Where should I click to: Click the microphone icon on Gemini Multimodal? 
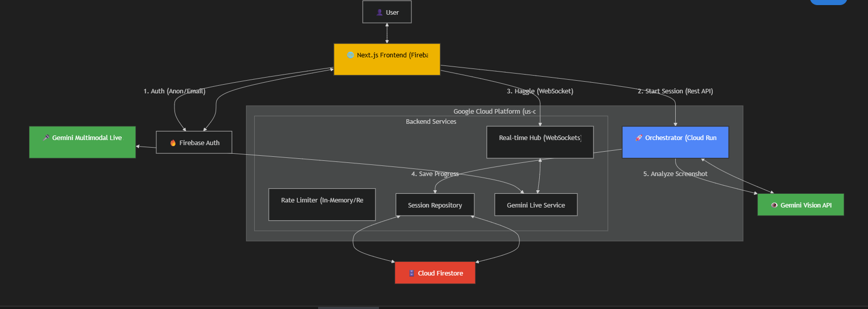coord(46,138)
